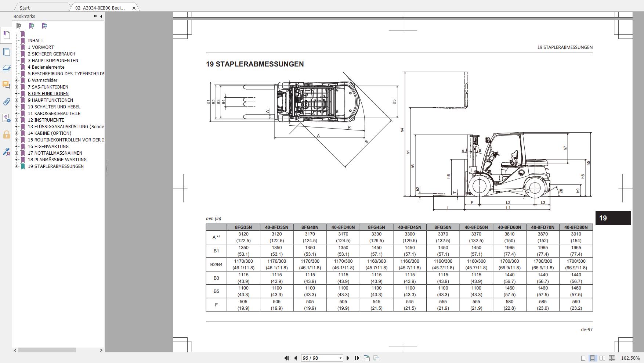This screenshot has height=363, width=644.
Task: Click the previous view icon
Action: [366, 358]
